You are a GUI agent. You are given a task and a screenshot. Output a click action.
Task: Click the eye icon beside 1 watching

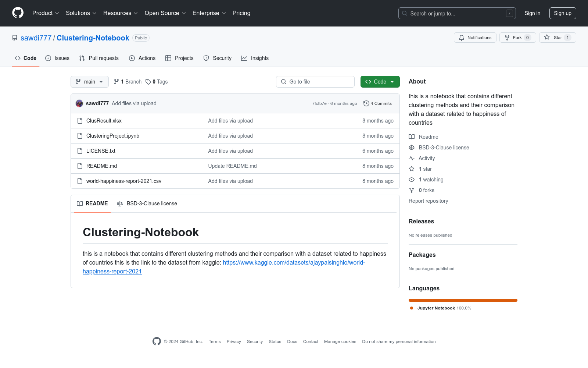click(x=412, y=180)
